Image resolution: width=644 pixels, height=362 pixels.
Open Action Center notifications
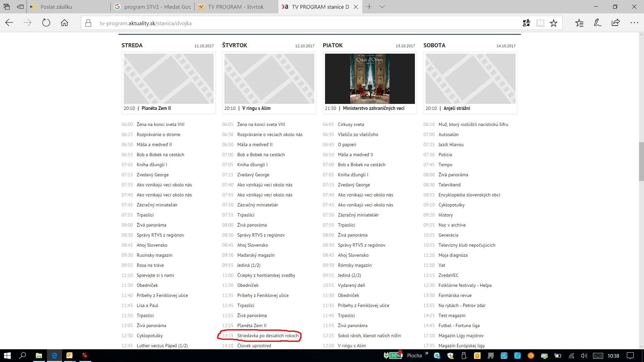pos(630,356)
